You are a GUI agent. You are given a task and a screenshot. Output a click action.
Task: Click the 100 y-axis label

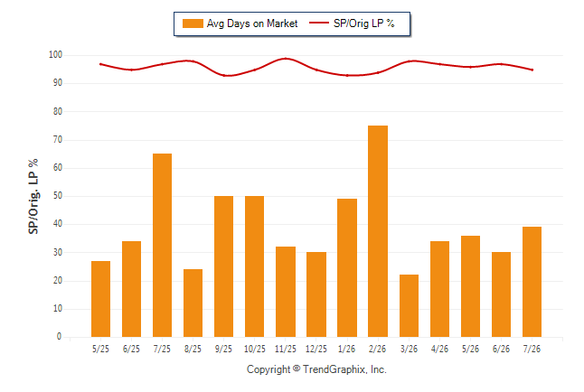pos(55,55)
